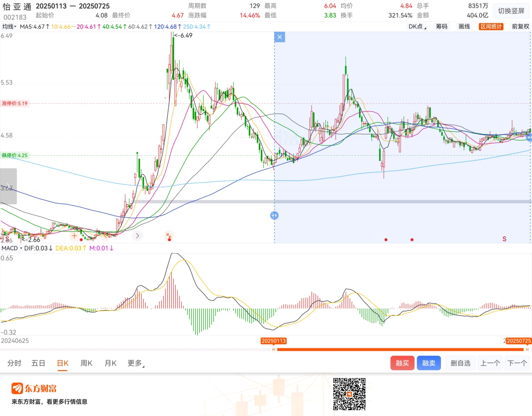Viewport: 532px width, 416px height.
Task: Click the QR code image
Action: click(349, 394)
